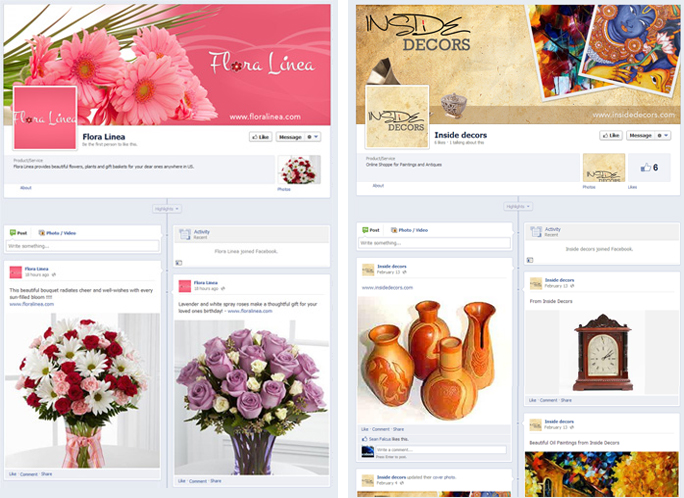Open colorful oil painting post photo

click(602, 474)
